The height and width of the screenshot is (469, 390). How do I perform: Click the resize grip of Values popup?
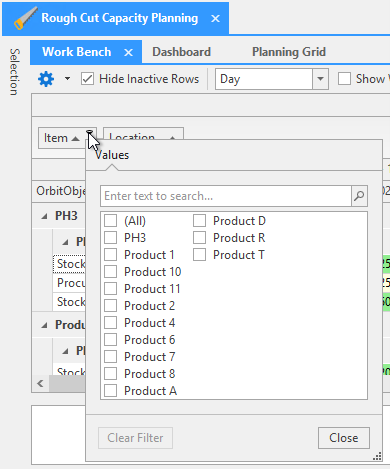pos(377,457)
